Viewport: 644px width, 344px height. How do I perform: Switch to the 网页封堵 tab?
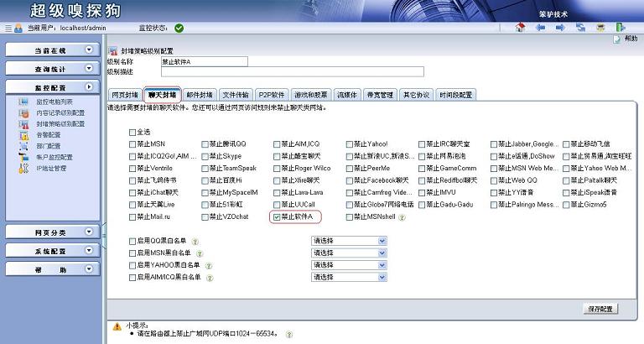pyautogui.click(x=124, y=95)
